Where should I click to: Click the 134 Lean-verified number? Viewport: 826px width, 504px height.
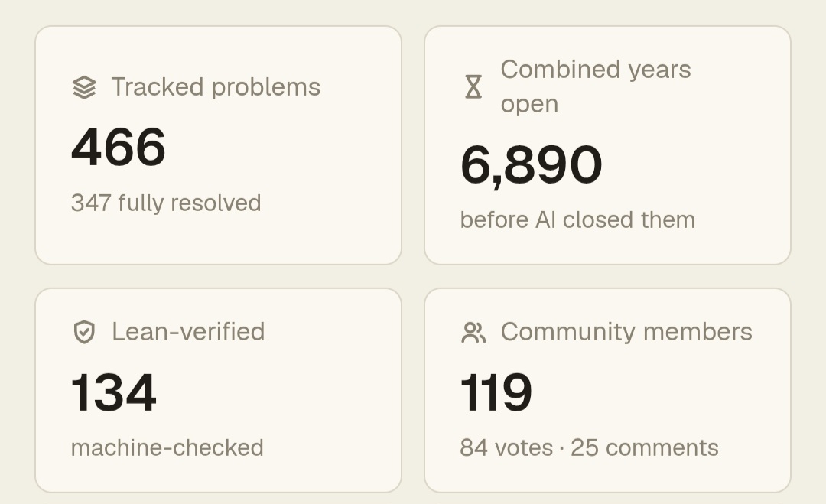[113, 393]
